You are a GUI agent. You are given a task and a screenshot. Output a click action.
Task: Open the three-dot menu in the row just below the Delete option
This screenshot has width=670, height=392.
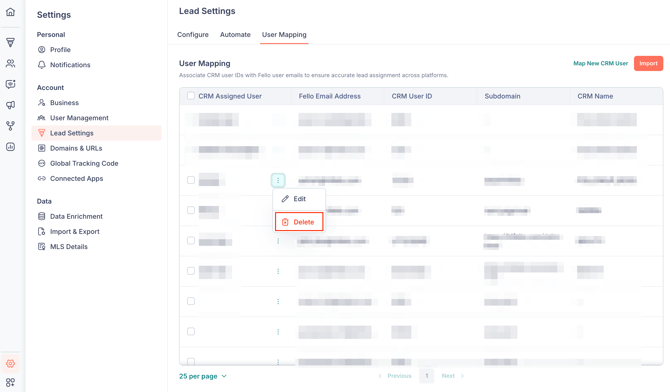click(x=278, y=241)
